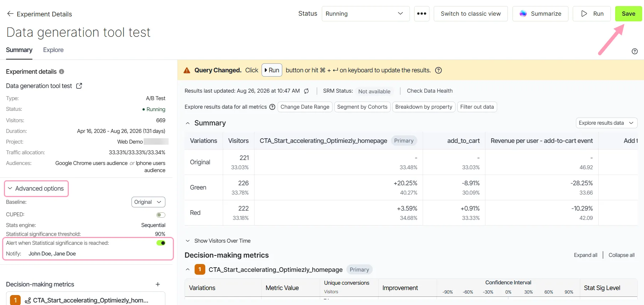Collapse the Advanced options section
This screenshot has width=644, height=305.
[36, 188]
